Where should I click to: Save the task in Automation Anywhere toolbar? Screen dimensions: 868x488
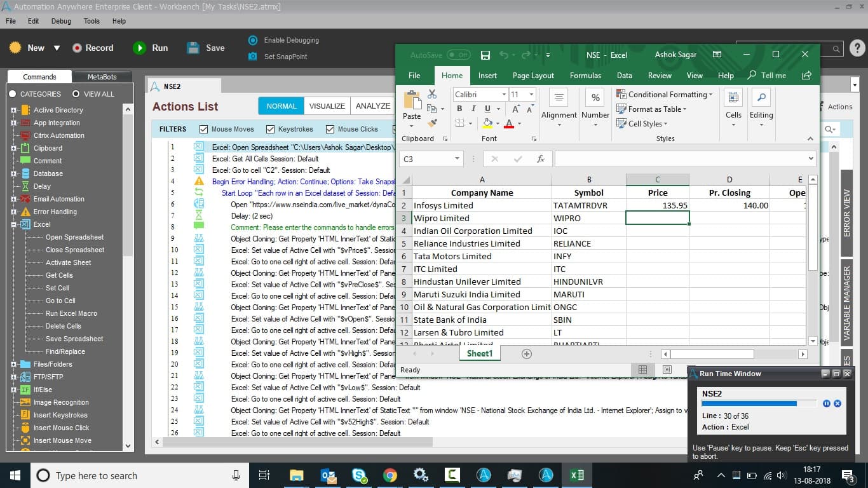(x=206, y=48)
